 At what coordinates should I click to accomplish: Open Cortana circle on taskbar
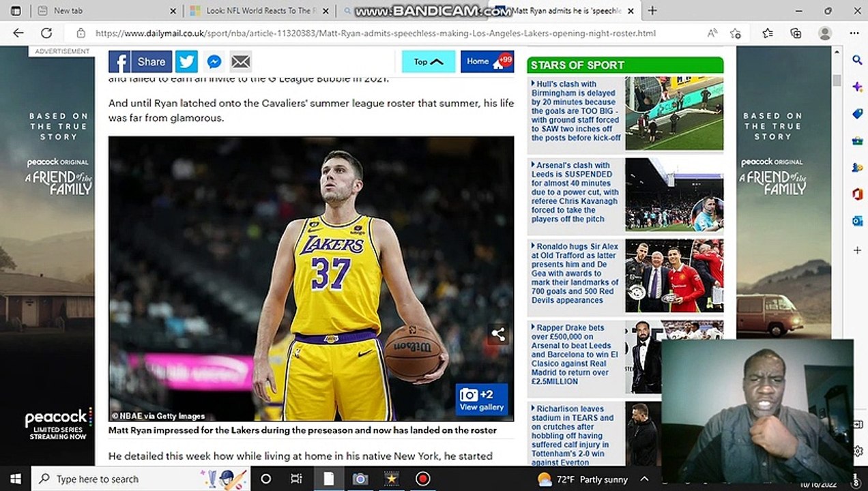coord(266,479)
